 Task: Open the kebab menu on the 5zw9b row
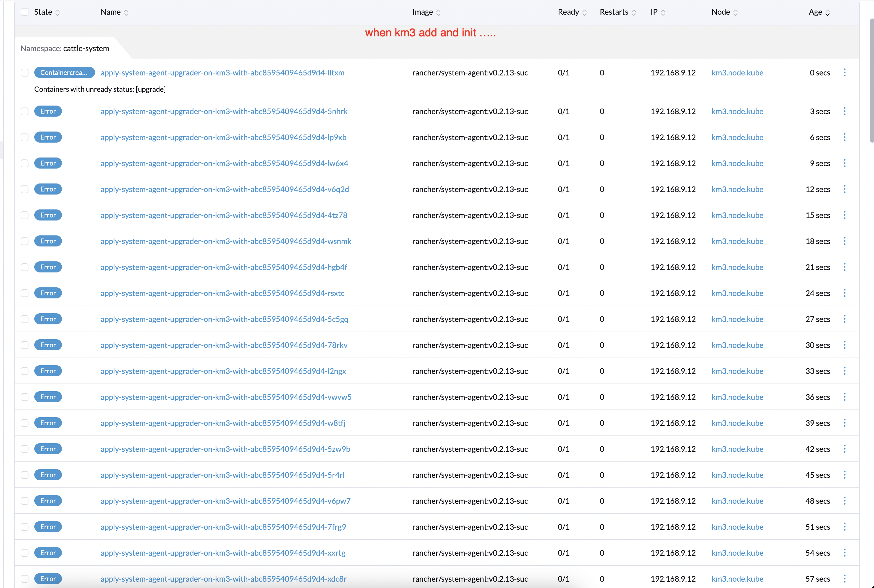coord(845,448)
